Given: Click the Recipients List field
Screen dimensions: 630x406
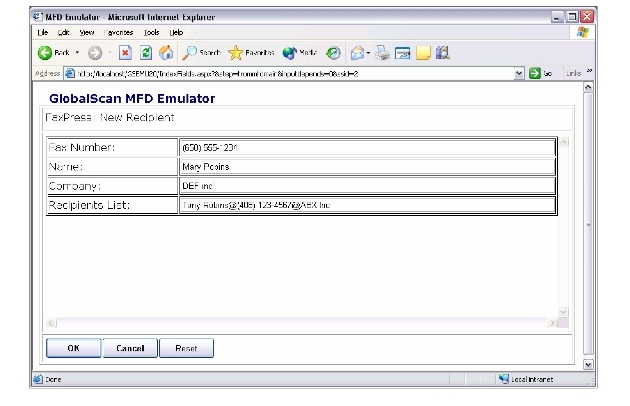Looking at the screenshot, I should point(368,205).
